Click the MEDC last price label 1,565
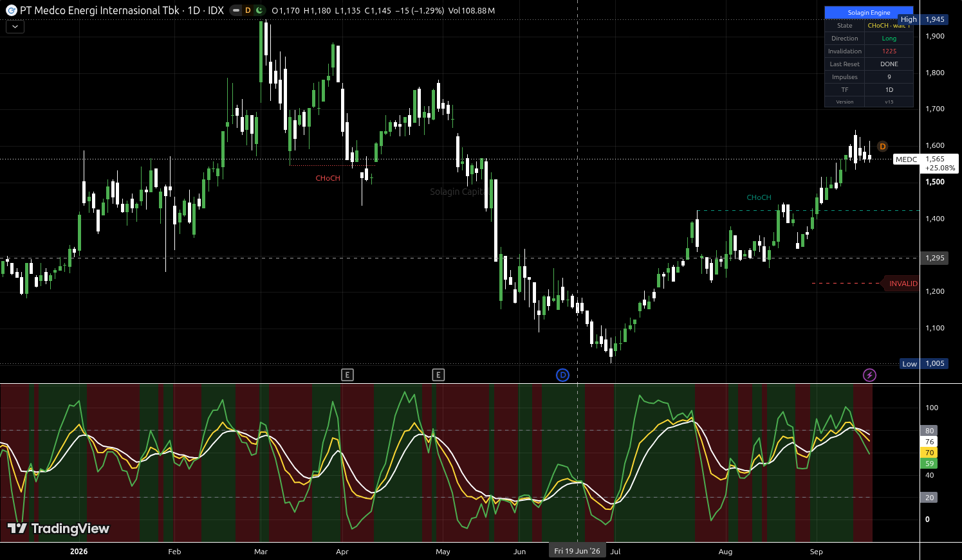The height and width of the screenshot is (560, 962). (x=925, y=163)
